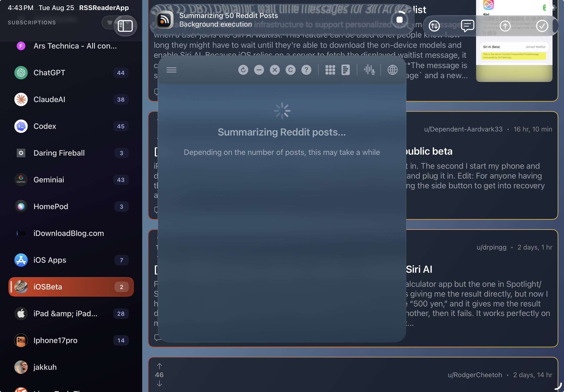Click the '2 days, 1 hr' post timestamp
The width and height of the screenshot is (564, 392).
click(535, 247)
